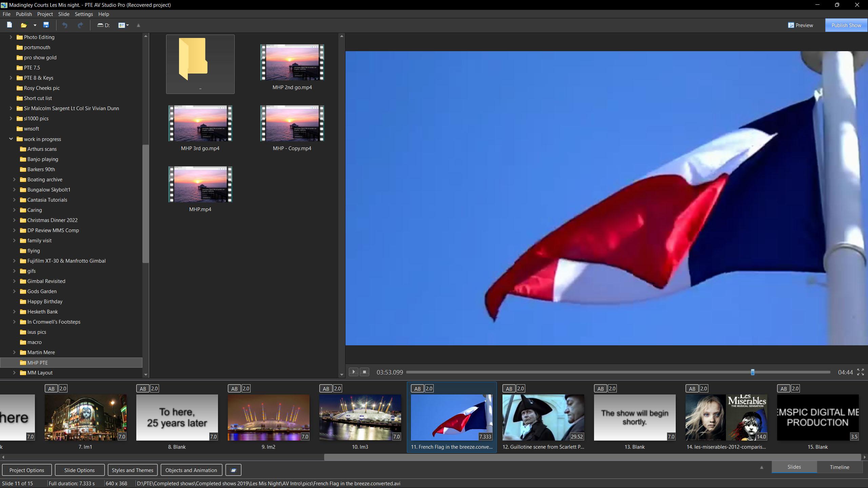
Task: Collapse the work in progress folder
Action: 11,139
